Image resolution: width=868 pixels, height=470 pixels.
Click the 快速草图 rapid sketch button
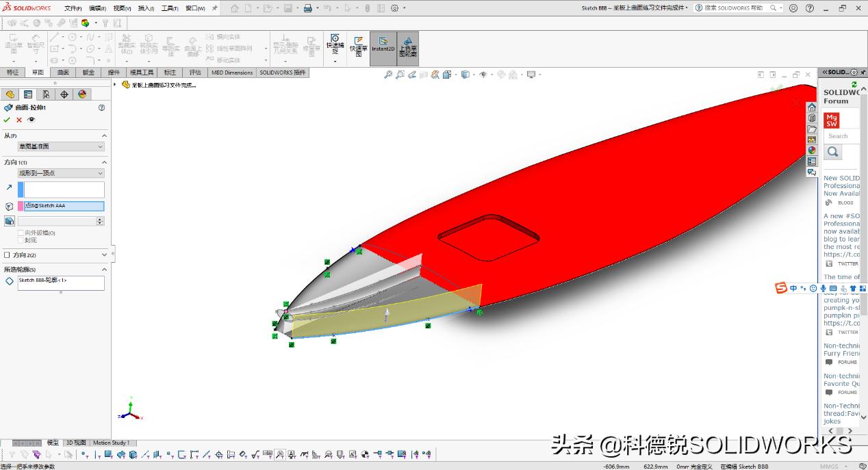(x=359, y=47)
